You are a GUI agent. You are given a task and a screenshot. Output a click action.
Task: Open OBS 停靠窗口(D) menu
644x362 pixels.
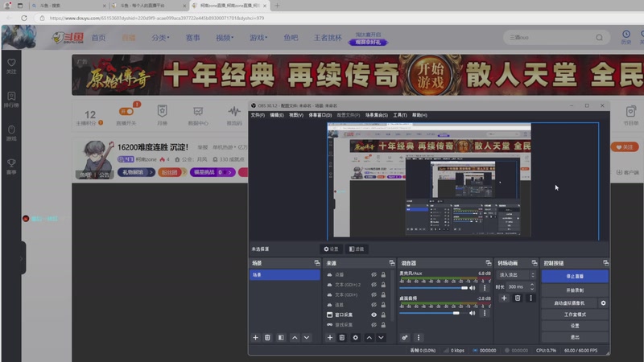point(320,115)
